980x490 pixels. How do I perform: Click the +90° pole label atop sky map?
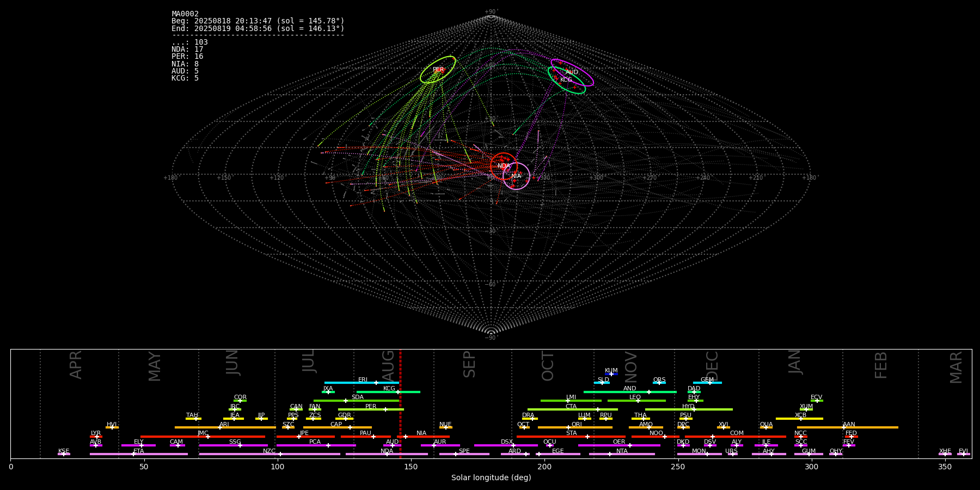pyautogui.click(x=491, y=12)
